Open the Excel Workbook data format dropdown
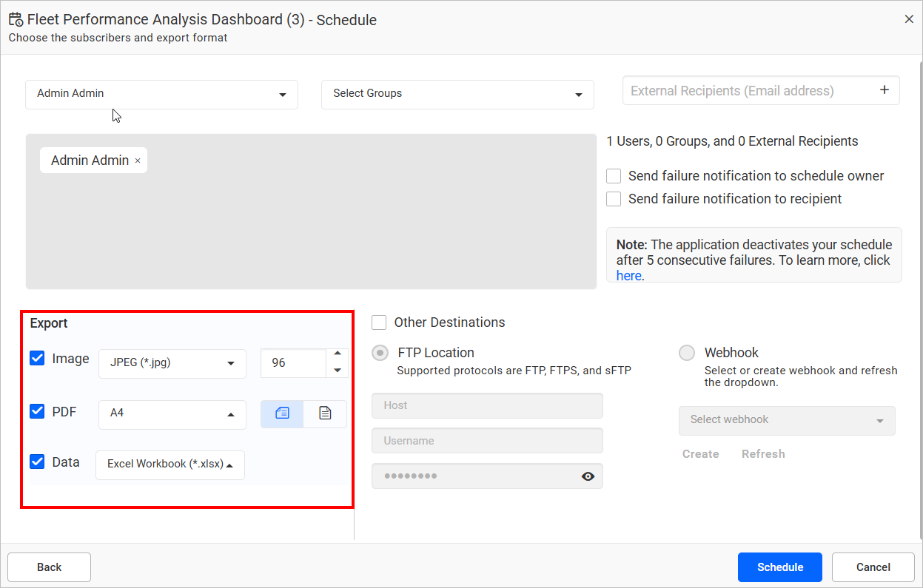 click(170, 464)
